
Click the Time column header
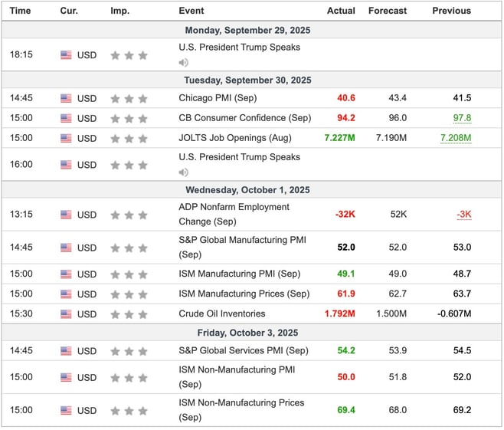point(21,11)
